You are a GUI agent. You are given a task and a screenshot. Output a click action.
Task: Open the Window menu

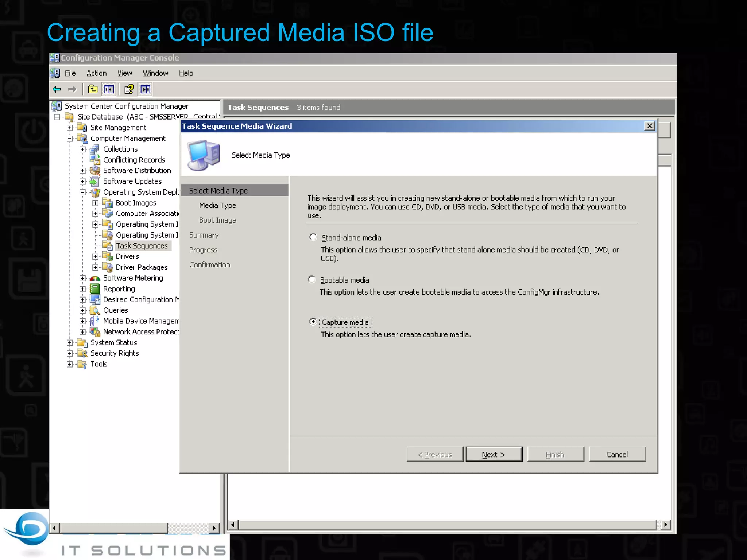pyautogui.click(x=155, y=73)
